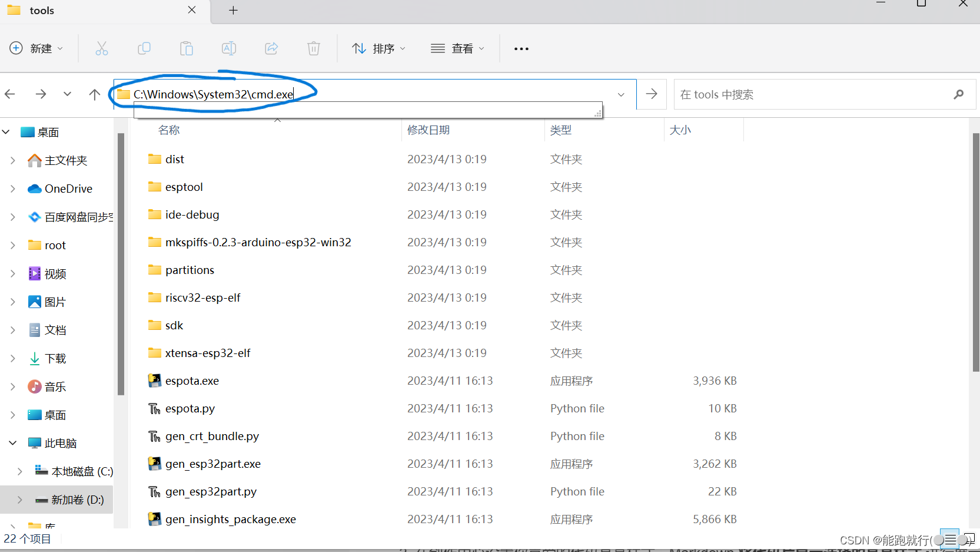
Task: Click the search magnifier icon
Action: point(959,94)
